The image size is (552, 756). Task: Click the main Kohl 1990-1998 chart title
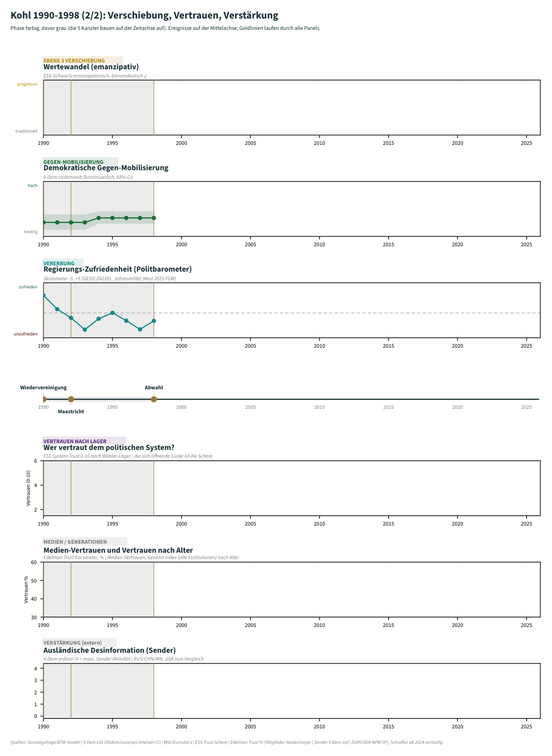click(144, 15)
